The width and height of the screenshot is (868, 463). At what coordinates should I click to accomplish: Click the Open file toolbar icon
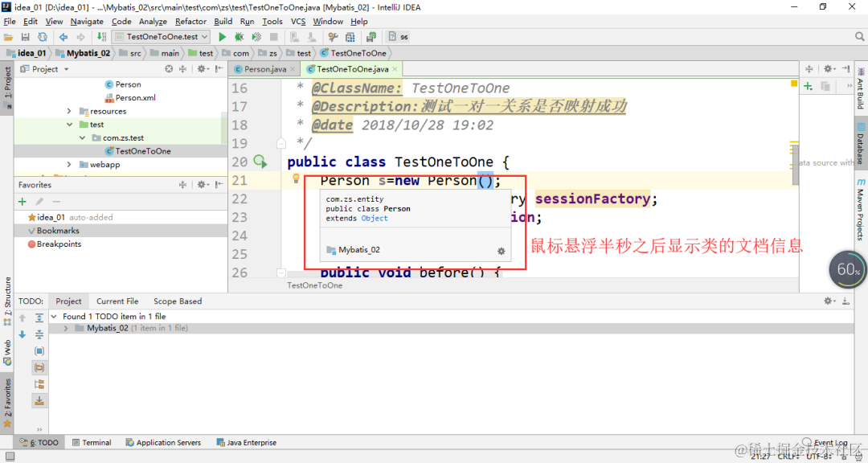(8, 37)
